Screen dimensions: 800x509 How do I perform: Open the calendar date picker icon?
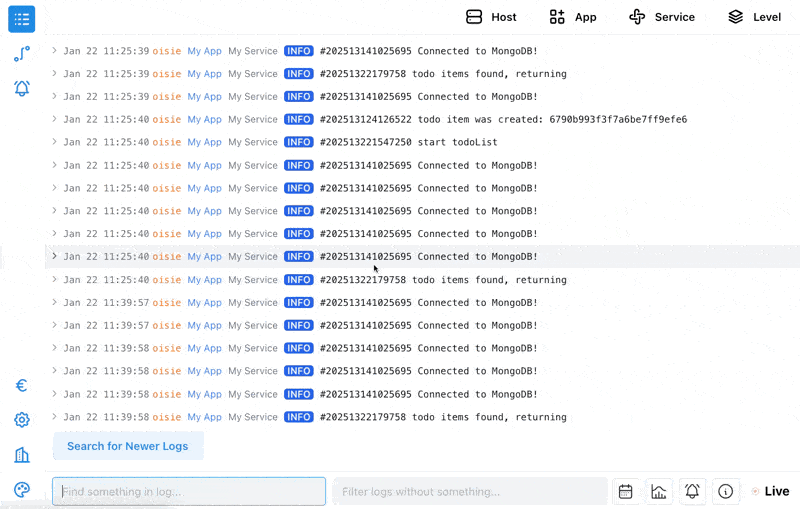pos(626,491)
